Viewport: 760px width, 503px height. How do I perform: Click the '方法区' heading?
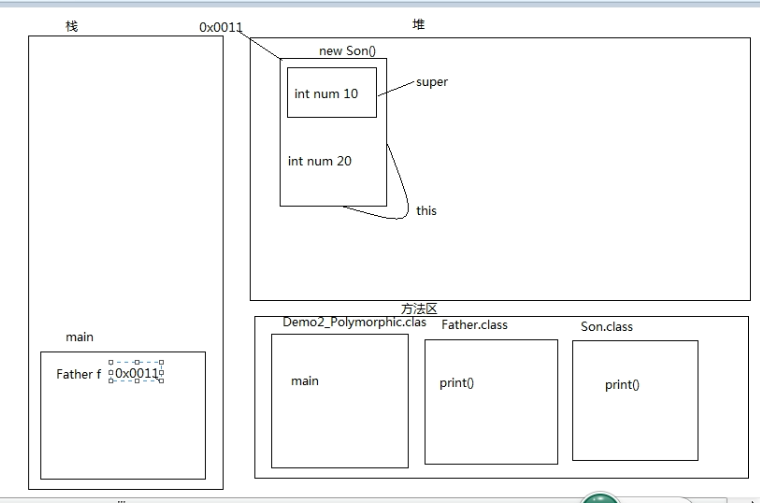tap(419, 309)
